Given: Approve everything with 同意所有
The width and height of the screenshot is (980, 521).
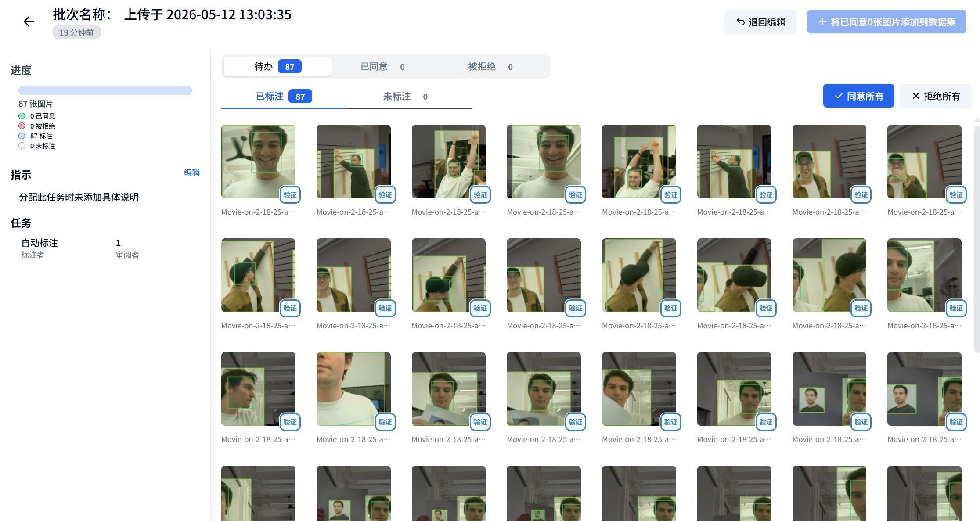Looking at the screenshot, I should coord(858,96).
